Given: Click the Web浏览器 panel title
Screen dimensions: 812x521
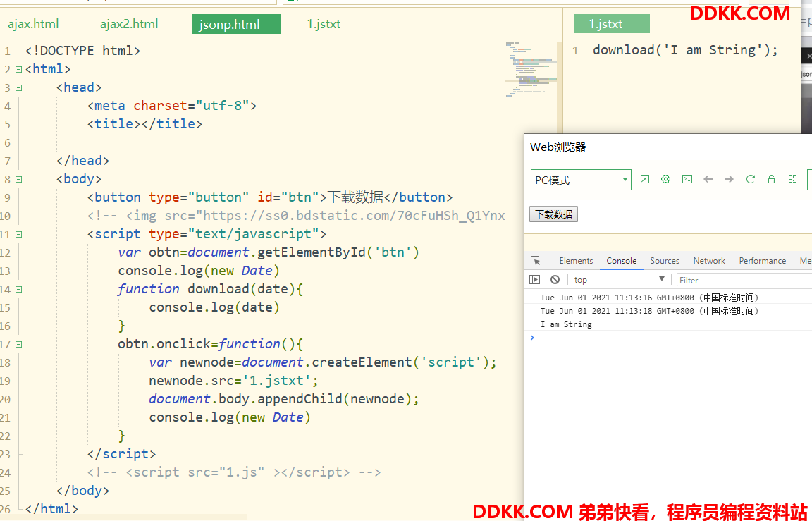Looking at the screenshot, I should coord(558,147).
